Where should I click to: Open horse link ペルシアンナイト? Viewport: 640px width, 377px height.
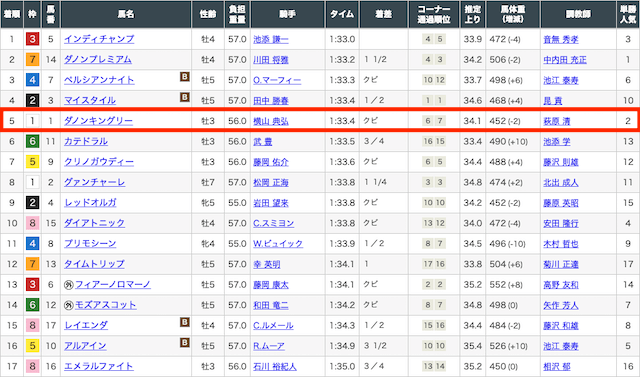pyautogui.click(x=99, y=80)
